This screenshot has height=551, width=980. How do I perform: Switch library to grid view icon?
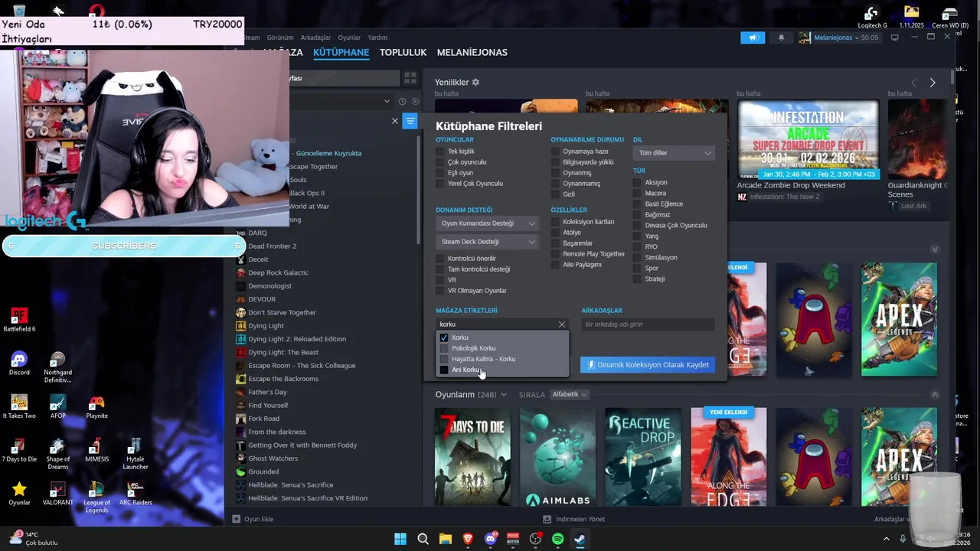(x=410, y=78)
